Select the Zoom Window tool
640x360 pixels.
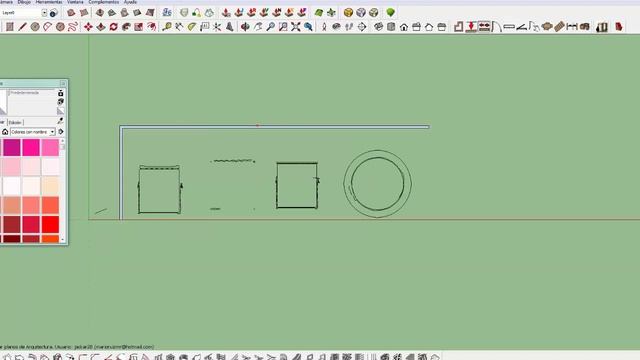point(283,27)
